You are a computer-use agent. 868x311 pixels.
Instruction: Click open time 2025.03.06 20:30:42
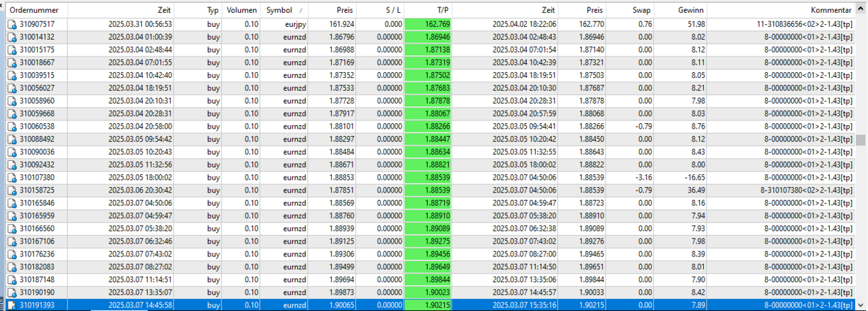(140, 191)
